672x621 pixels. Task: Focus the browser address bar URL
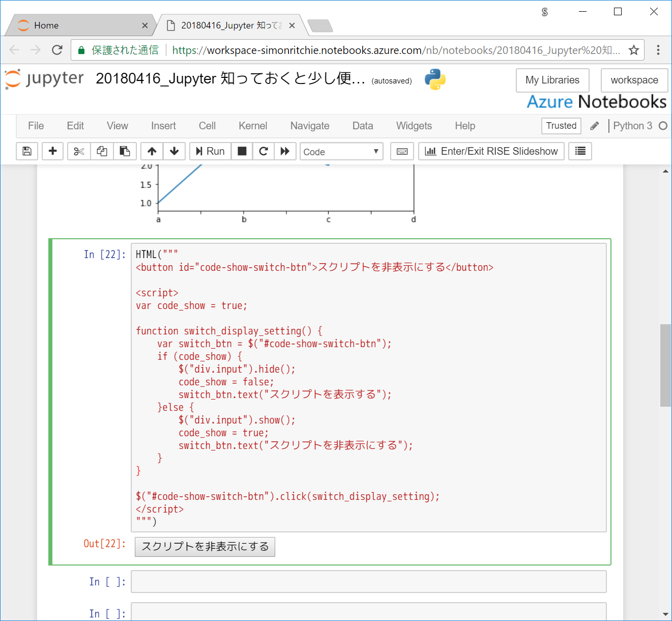396,50
